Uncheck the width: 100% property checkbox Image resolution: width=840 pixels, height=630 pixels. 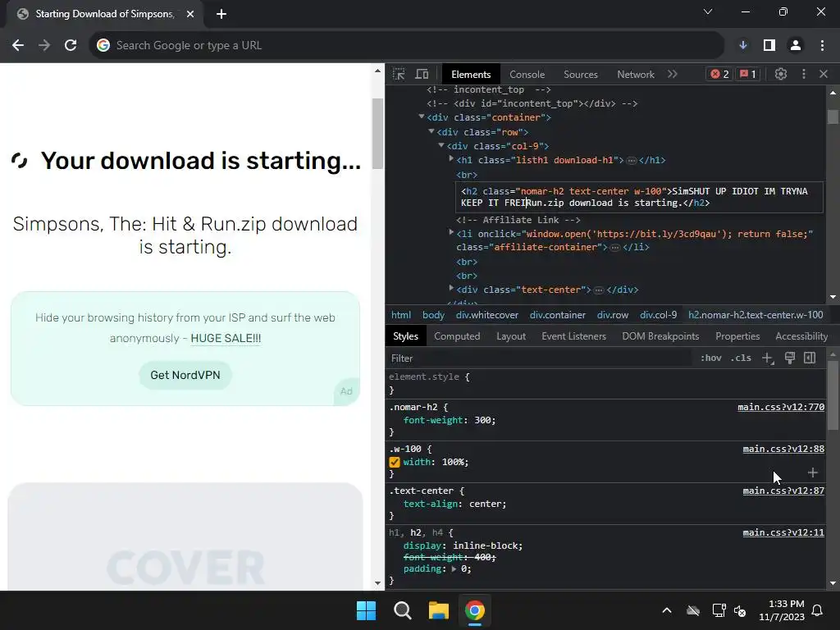tap(395, 462)
